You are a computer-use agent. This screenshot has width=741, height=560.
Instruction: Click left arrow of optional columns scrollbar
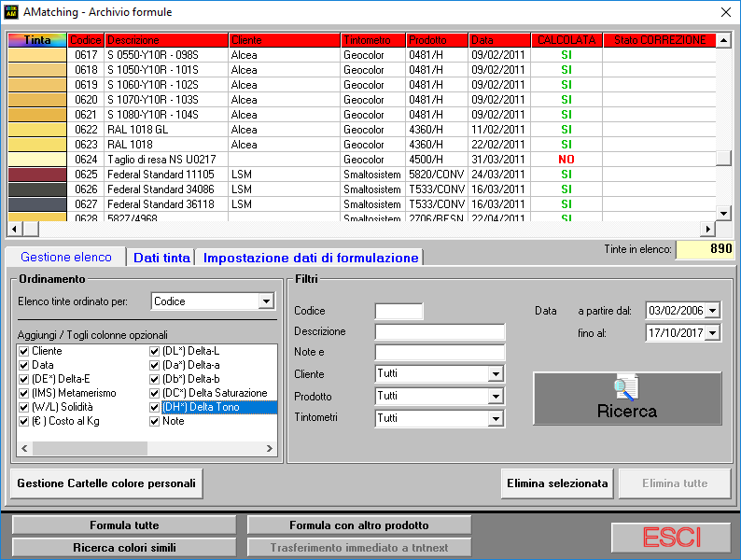click(24, 448)
